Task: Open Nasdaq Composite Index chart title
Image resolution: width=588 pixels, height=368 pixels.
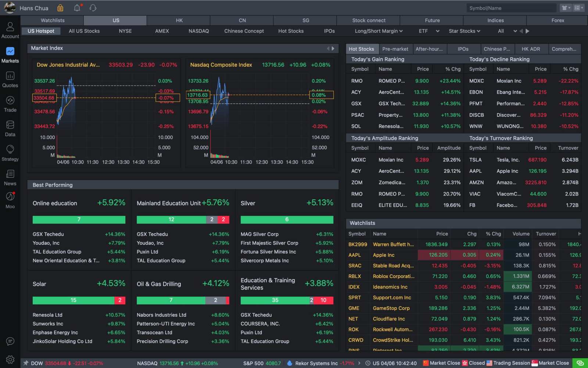Action: coord(221,65)
